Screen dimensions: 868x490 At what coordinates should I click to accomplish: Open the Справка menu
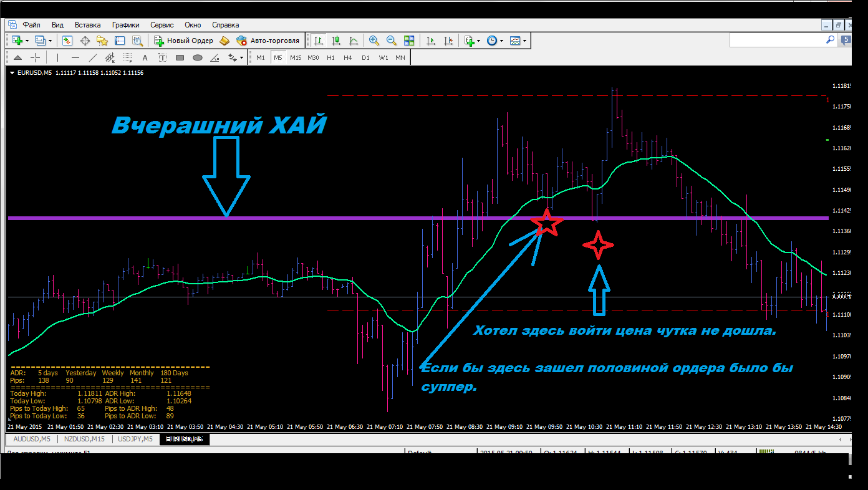(226, 25)
